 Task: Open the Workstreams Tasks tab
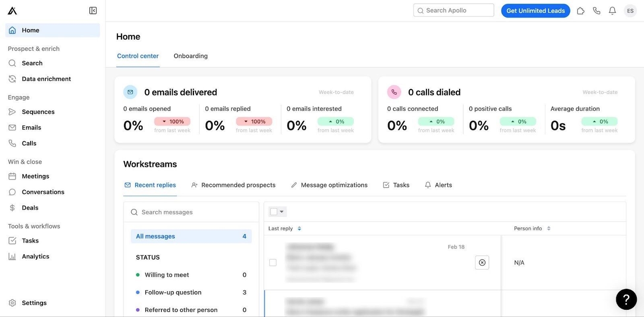pyautogui.click(x=396, y=185)
